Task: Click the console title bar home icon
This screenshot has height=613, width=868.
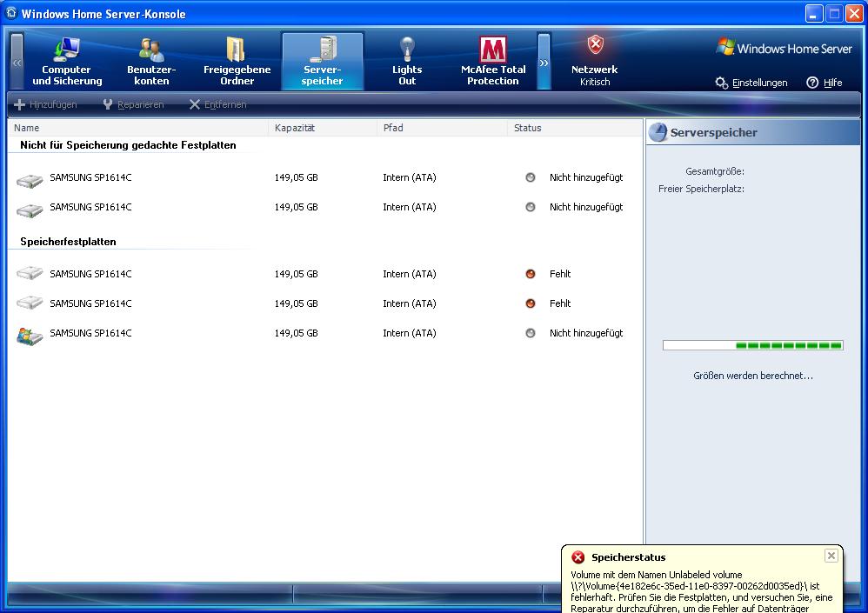Action: (11, 13)
